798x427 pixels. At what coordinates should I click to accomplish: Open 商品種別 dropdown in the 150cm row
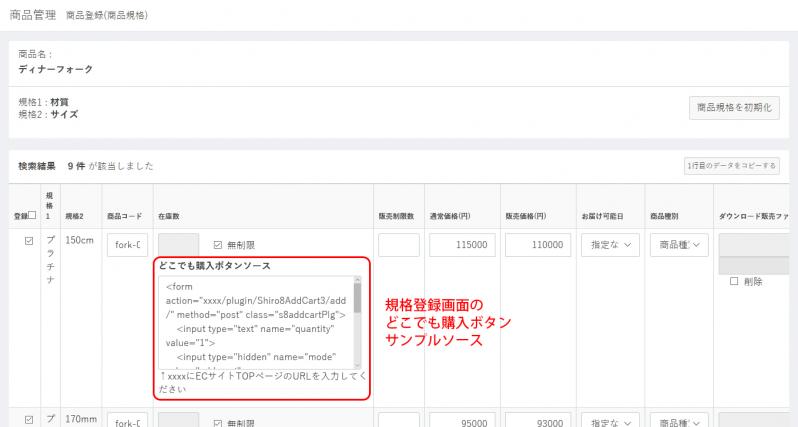point(679,245)
